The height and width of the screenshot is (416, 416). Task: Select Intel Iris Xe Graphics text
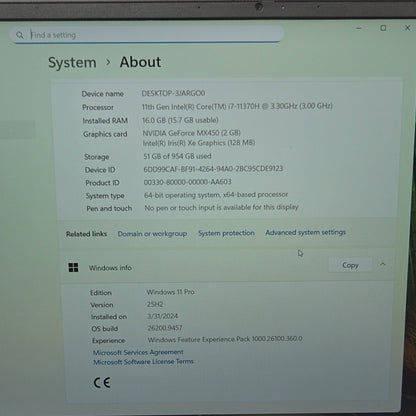(x=199, y=143)
